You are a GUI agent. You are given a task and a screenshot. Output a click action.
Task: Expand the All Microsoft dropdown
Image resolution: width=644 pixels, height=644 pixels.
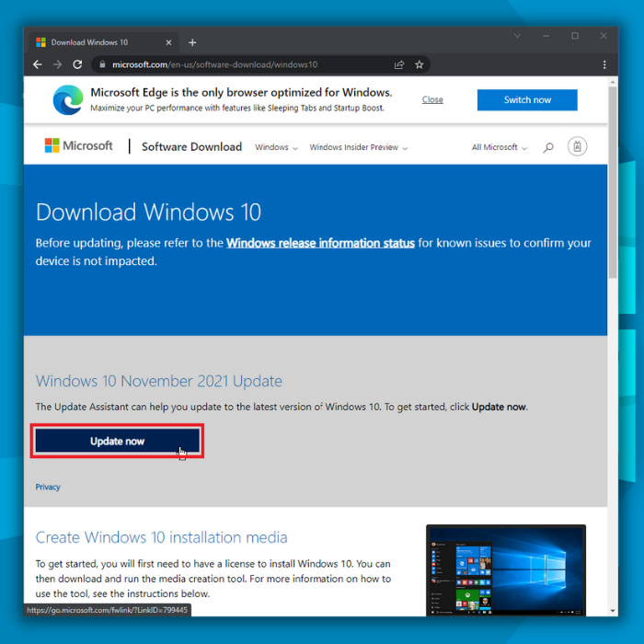pos(499,147)
